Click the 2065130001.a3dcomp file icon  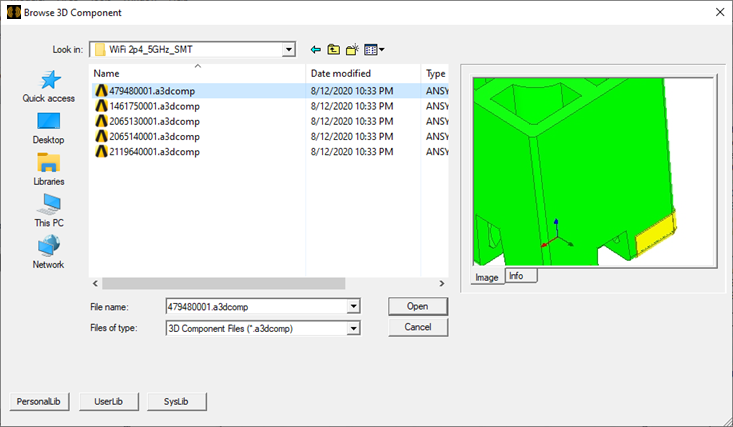point(101,121)
